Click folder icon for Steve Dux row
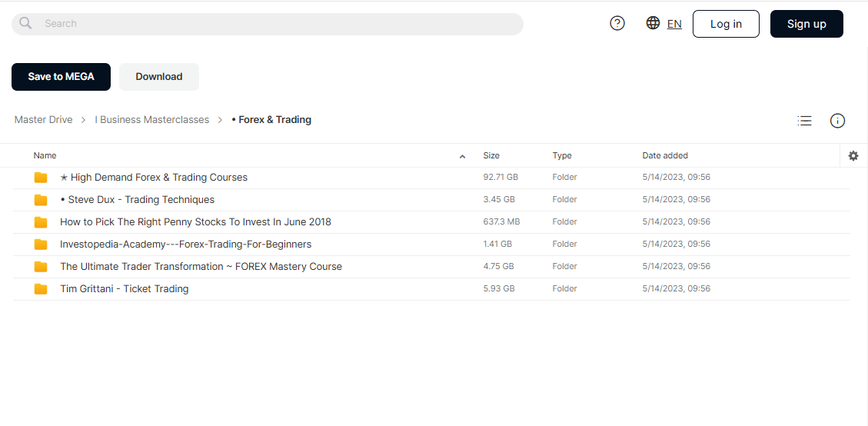Viewport: 868px width, 426px height. [x=41, y=199]
